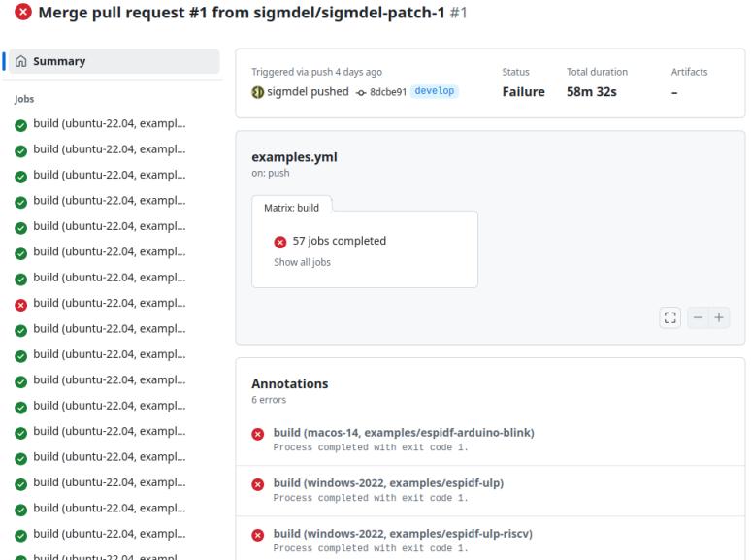Click the examples.yml workflow file heading
751x560 pixels.
(x=294, y=157)
